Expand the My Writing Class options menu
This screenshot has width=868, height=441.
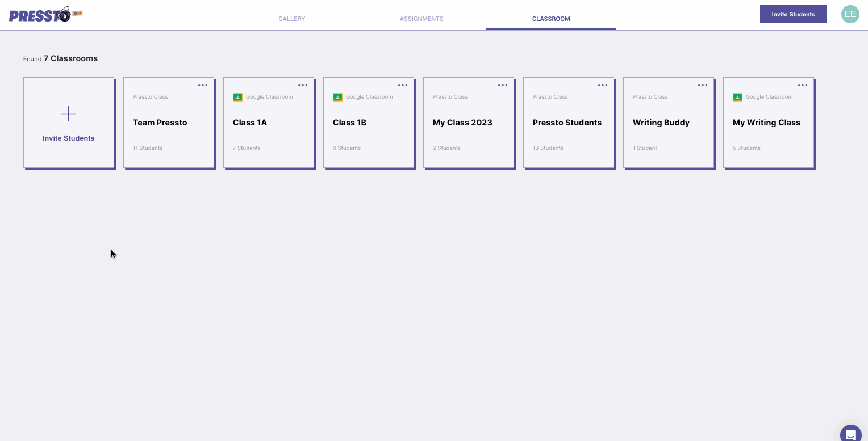(803, 85)
